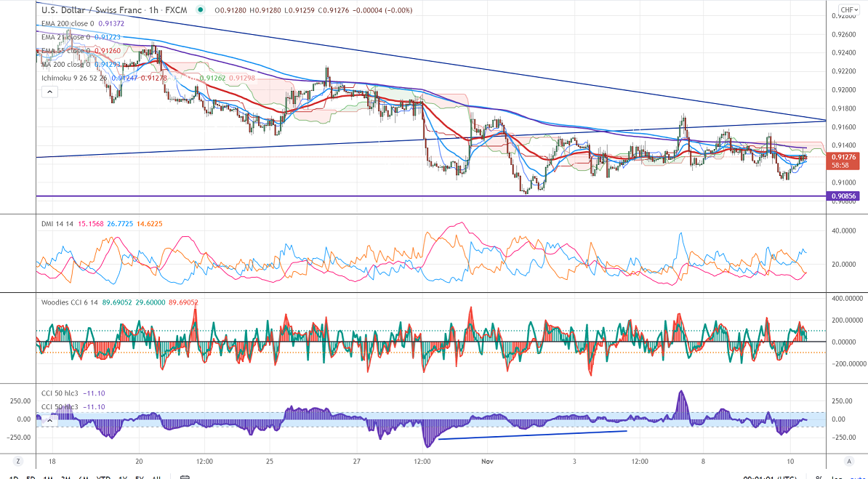868x479 pixels.
Task: Select the EMA 55 close indicator legend
Action: 66,51
